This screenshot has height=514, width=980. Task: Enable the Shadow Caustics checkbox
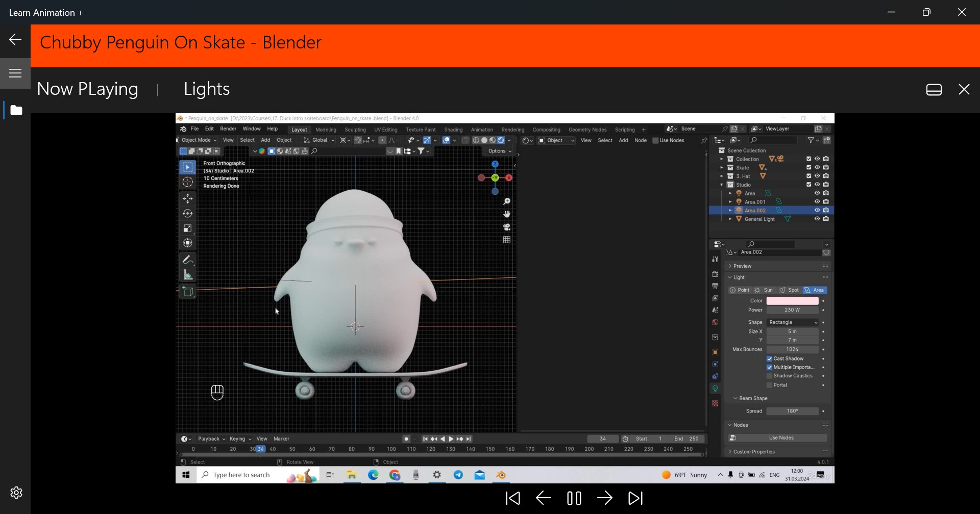click(x=769, y=376)
